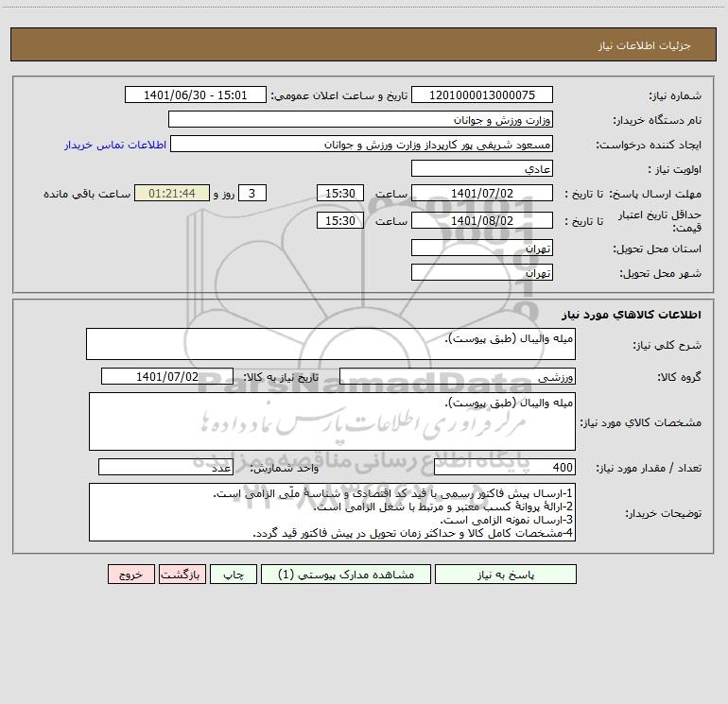Click text 'ساعت باقی مانده'

(x=87, y=194)
